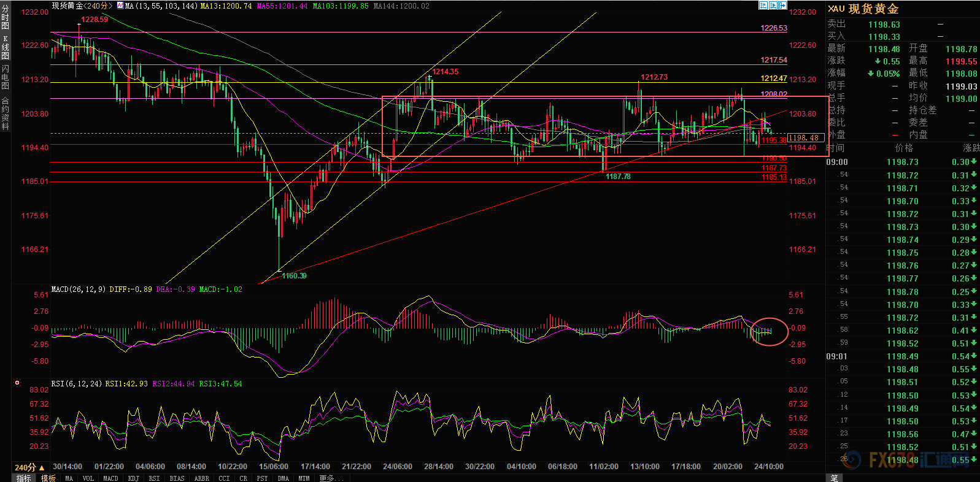
Task: Click the RSI(6,12,24) panel label
Action: pyautogui.click(x=77, y=384)
